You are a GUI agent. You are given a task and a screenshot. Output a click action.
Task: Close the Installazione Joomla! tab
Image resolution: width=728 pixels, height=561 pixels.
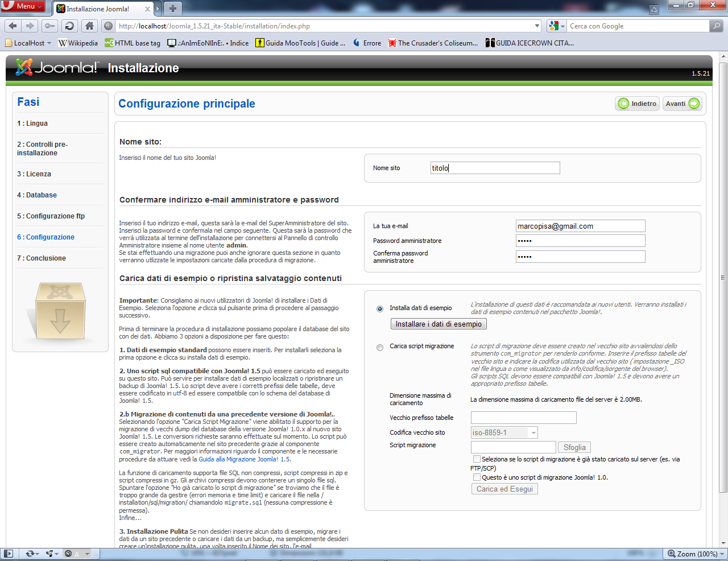click(x=147, y=9)
